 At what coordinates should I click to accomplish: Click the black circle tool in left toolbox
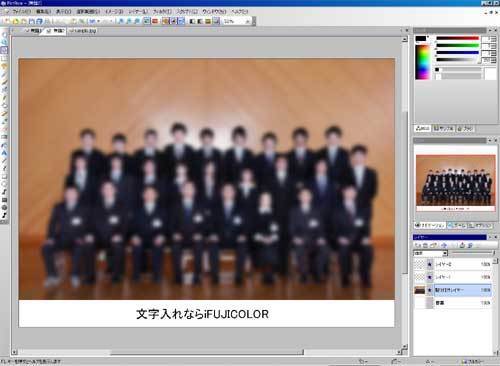4,207
